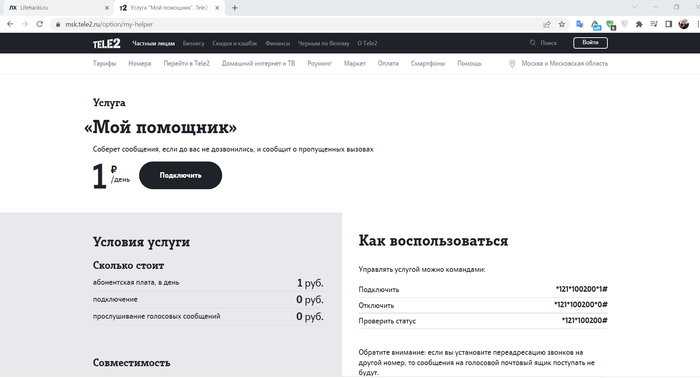Viewport: 700px width, 378px height.
Task: Open the 'Частным лицам' header section
Action: [154, 43]
